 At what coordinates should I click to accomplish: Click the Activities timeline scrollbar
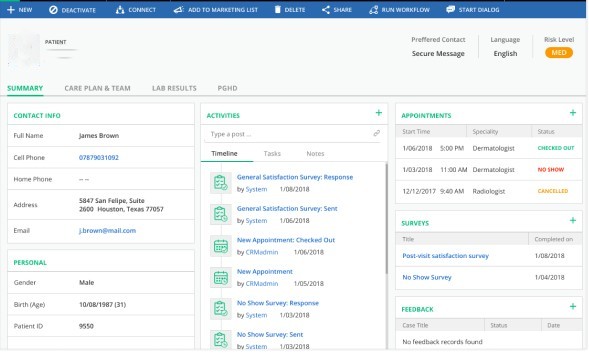coord(386,218)
